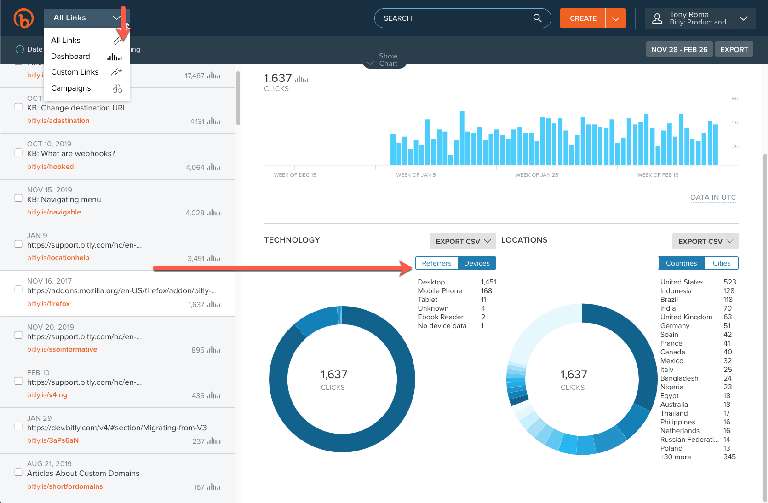Open the bit.ly hooked short link
Image resolution: width=768 pixels, height=503 pixels.
51,167
